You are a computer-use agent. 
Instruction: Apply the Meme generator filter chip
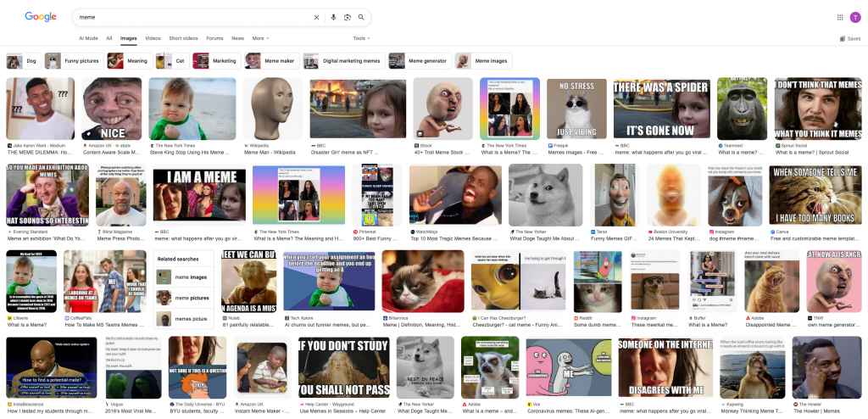tap(419, 61)
